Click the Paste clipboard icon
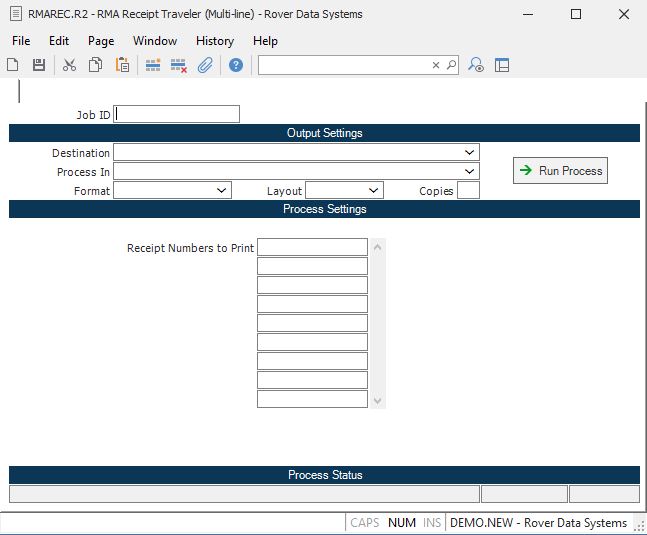Screen dimensions: 647x535 (x=122, y=65)
